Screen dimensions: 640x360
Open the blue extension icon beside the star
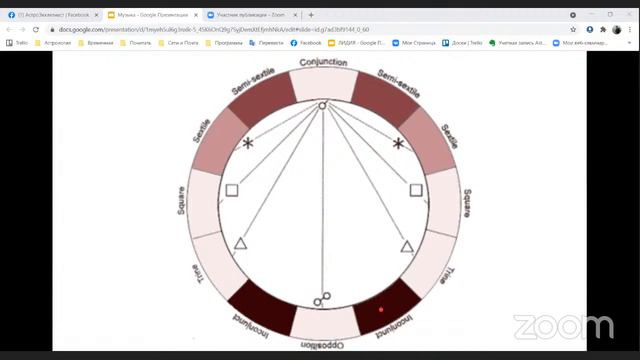click(590, 30)
